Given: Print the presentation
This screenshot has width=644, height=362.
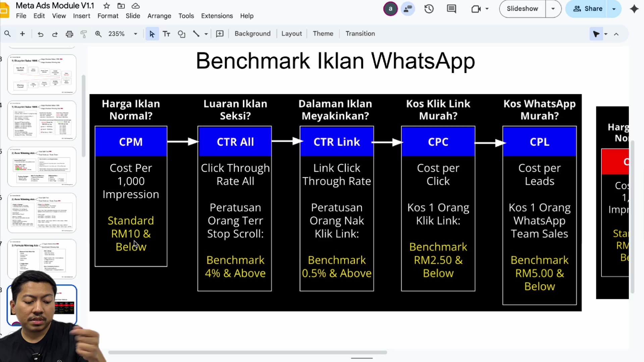Looking at the screenshot, I should click(69, 34).
